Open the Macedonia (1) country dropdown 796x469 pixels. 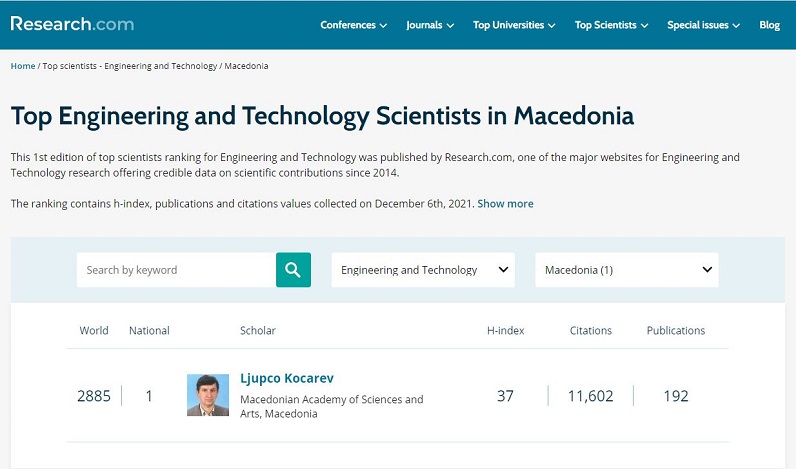point(627,270)
